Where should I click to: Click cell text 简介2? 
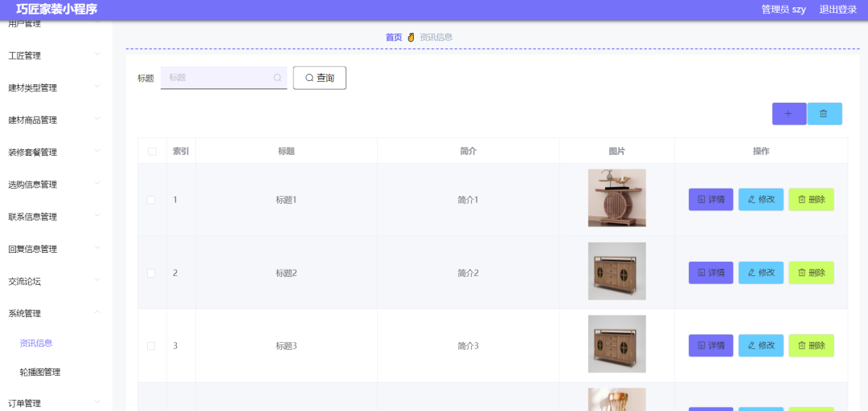click(468, 273)
